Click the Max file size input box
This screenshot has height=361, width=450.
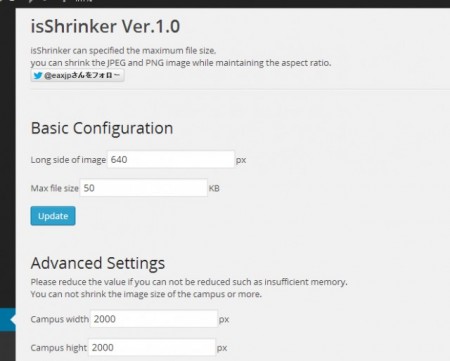pyautogui.click(x=144, y=188)
